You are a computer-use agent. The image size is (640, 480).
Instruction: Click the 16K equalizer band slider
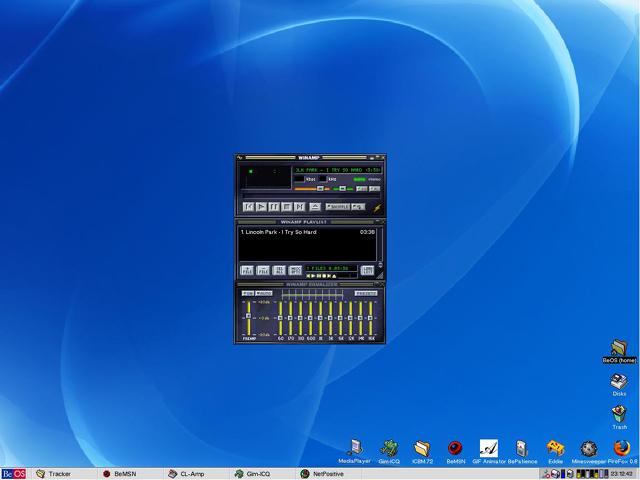point(371,318)
